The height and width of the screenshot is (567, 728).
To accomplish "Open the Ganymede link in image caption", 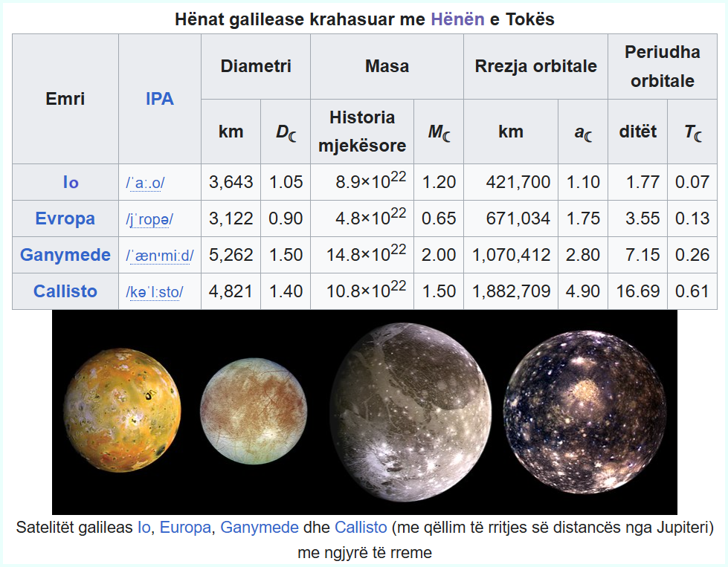I will coord(259,528).
